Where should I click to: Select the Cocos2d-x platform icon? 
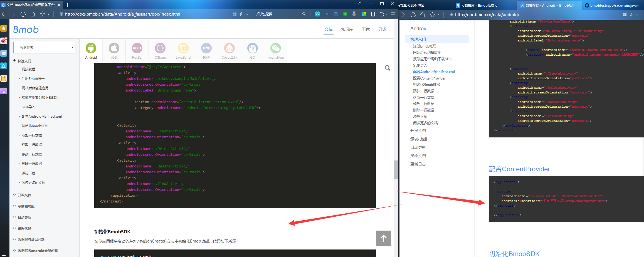[x=230, y=48]
